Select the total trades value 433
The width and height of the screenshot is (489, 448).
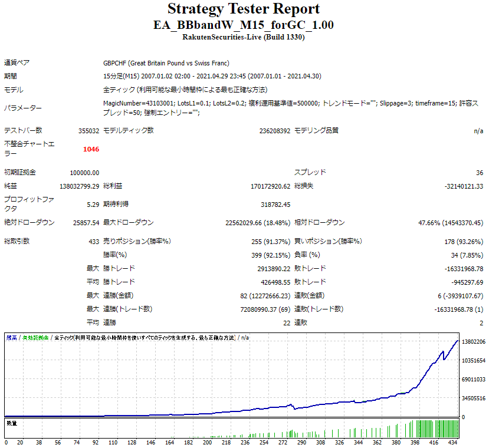94,242
